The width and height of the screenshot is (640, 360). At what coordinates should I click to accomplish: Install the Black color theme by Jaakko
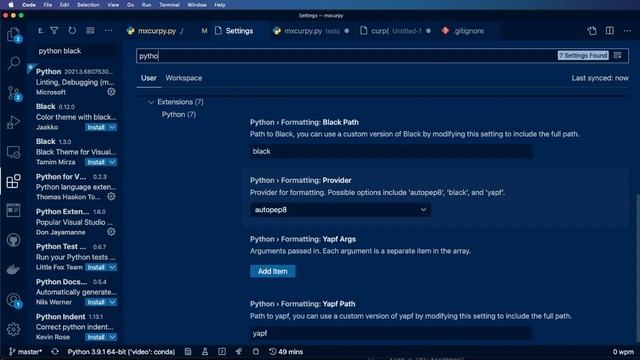(x=96, y=127)
